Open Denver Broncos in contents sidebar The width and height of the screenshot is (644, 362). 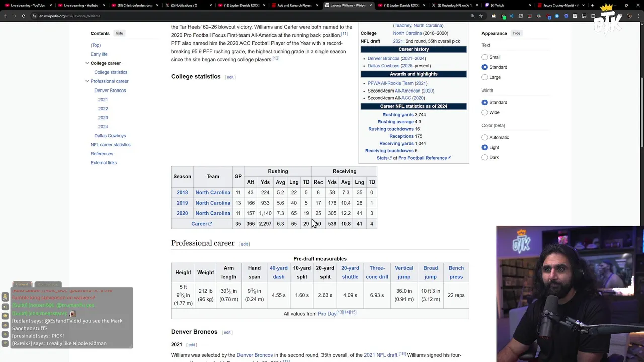110,90
